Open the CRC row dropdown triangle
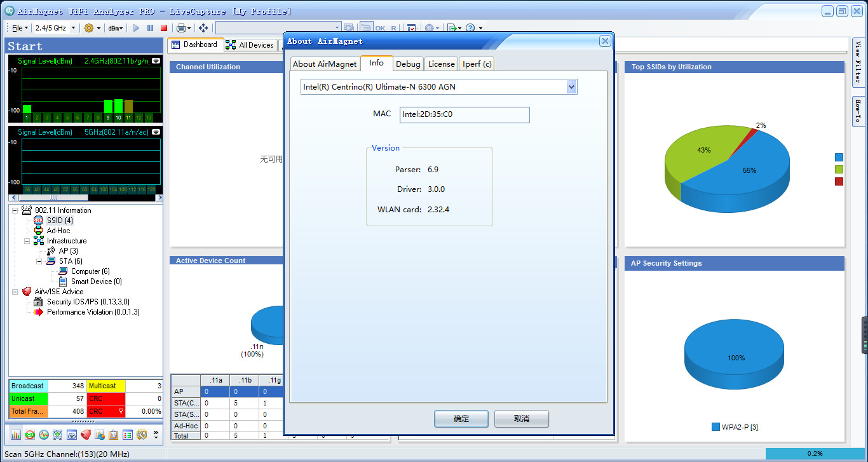868x462 pixels. point(120,412)
